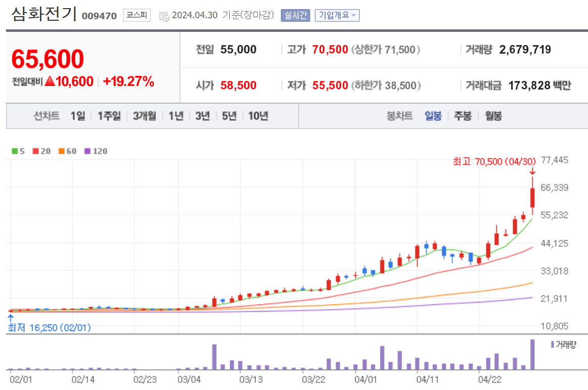Click the current price 65,600
This screenshot has height=390, width=588.
click(x=48, y=59)
